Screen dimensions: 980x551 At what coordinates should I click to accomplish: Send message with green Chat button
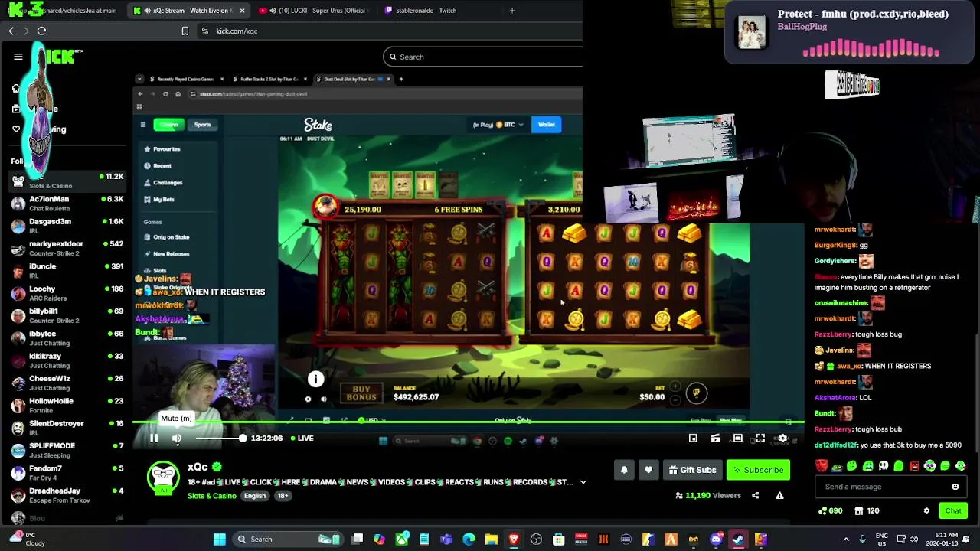pos(953,510)
